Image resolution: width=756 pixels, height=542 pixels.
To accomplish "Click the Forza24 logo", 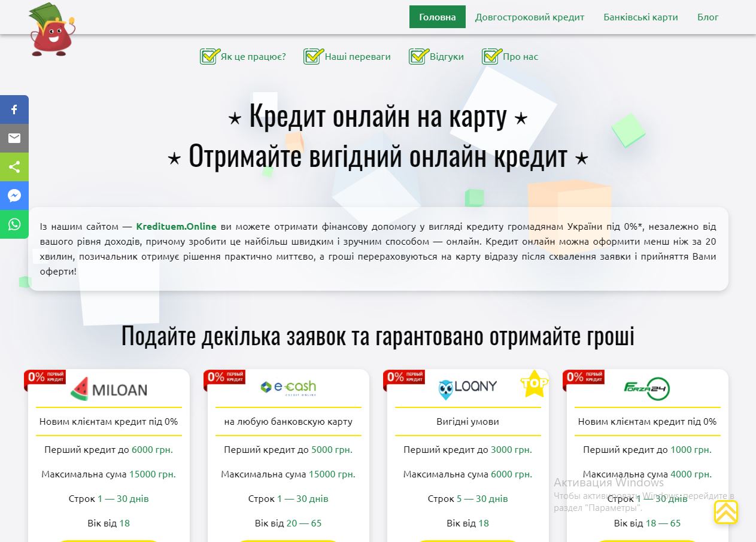I will tap(646, 389).
